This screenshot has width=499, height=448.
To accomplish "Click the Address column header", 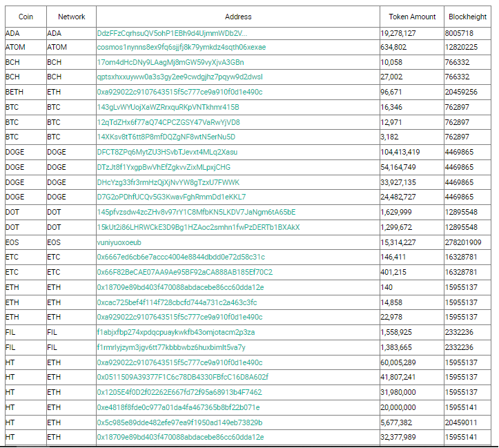I will [x=238, y=17].
